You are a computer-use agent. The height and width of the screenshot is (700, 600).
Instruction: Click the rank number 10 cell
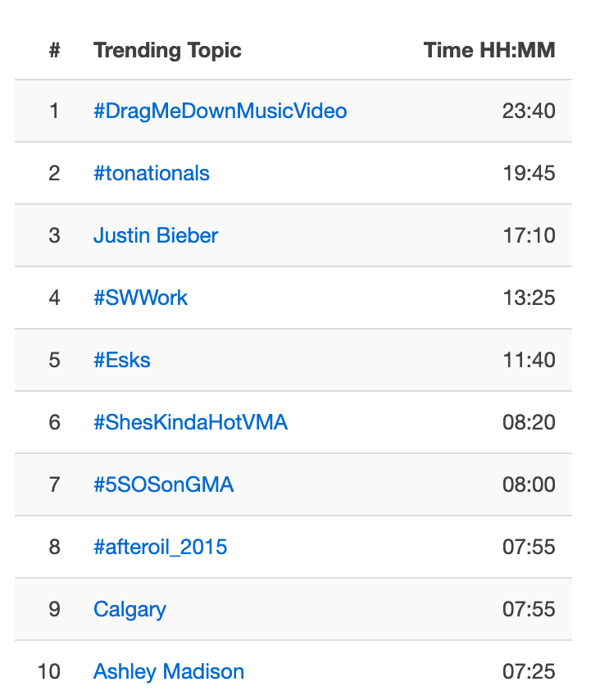[48, 671]
